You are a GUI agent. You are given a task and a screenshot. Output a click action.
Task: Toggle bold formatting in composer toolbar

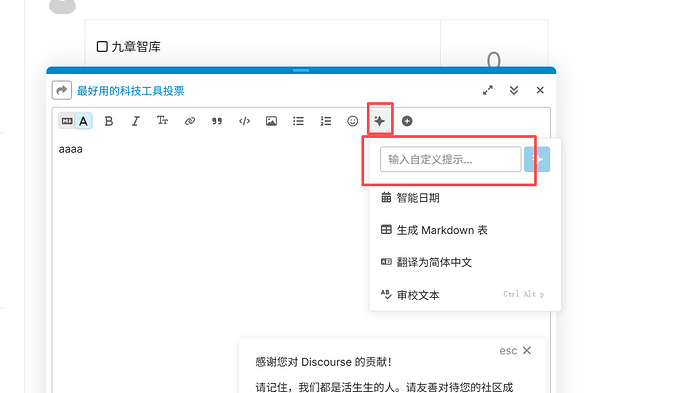pos(109,121)
